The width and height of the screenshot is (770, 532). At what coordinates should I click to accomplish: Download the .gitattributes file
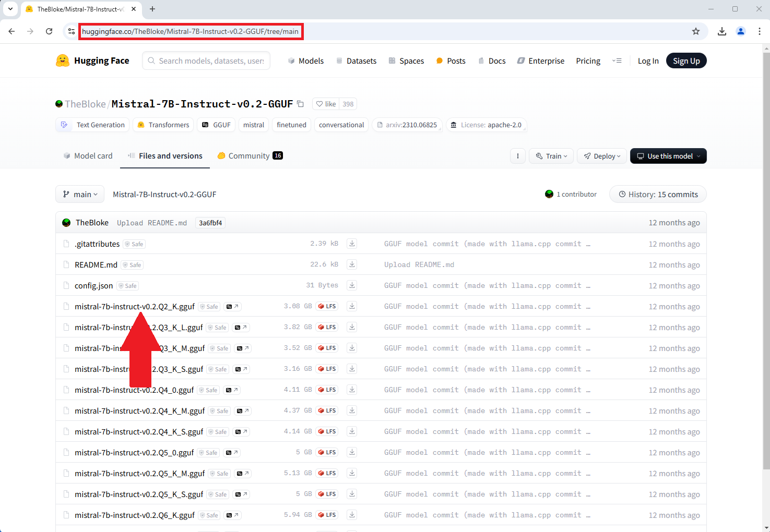(352, 244)
